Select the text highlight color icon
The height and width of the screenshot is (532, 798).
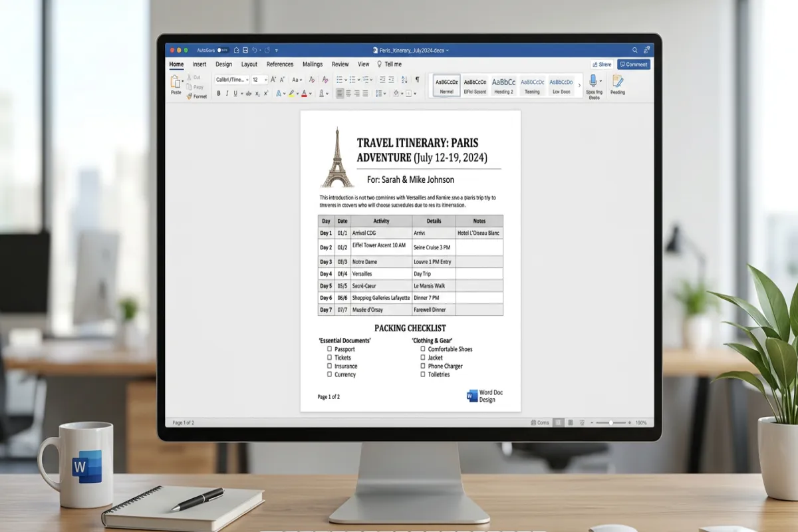click(291, 93)
